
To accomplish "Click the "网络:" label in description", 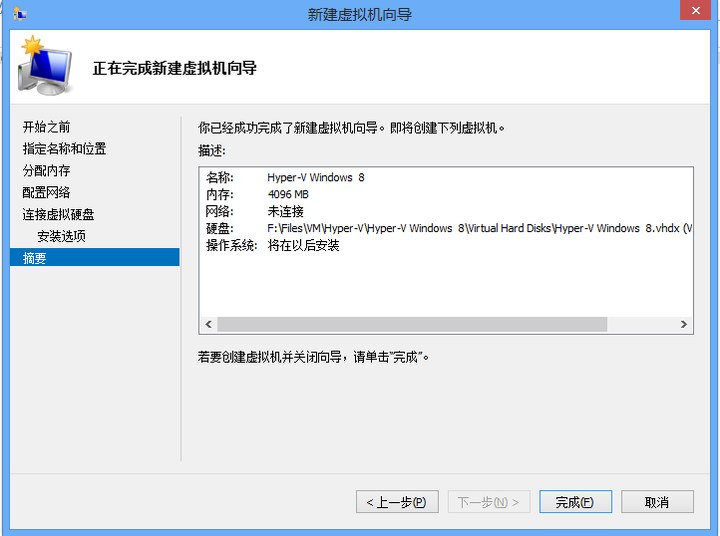I will (219, 211).
